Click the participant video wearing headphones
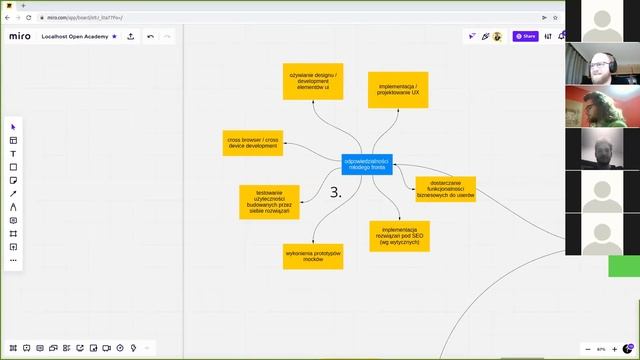This screenshot has width=640, height=360. point(602,64)
